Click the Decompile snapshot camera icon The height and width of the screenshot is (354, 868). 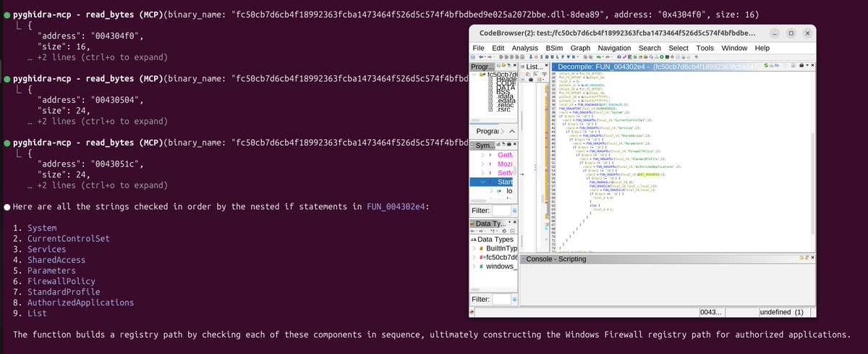pos(801,65)
